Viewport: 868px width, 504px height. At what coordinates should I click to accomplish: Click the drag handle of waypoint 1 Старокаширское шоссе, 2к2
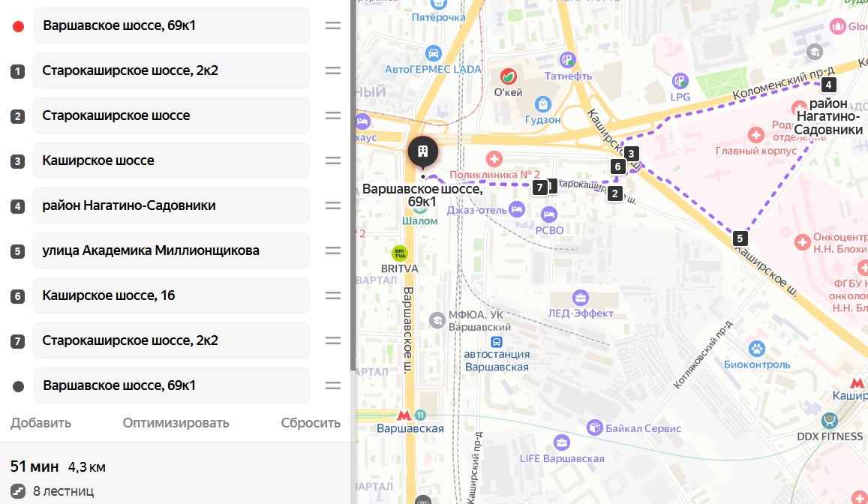pos(332,70)
